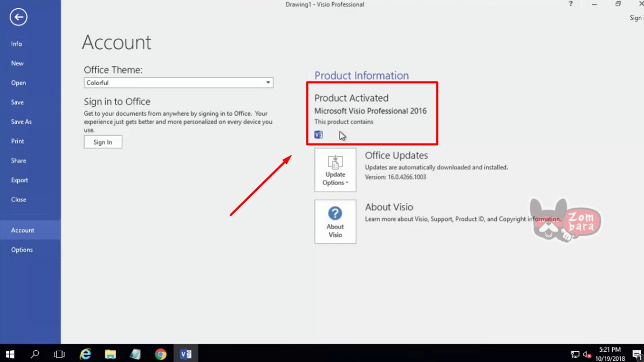Click the 'Learn more about Visio' description

point(463,219)
